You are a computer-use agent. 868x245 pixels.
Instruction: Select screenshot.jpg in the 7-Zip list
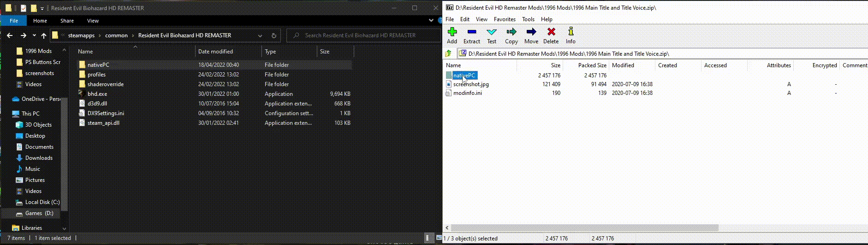pos(471,84)
